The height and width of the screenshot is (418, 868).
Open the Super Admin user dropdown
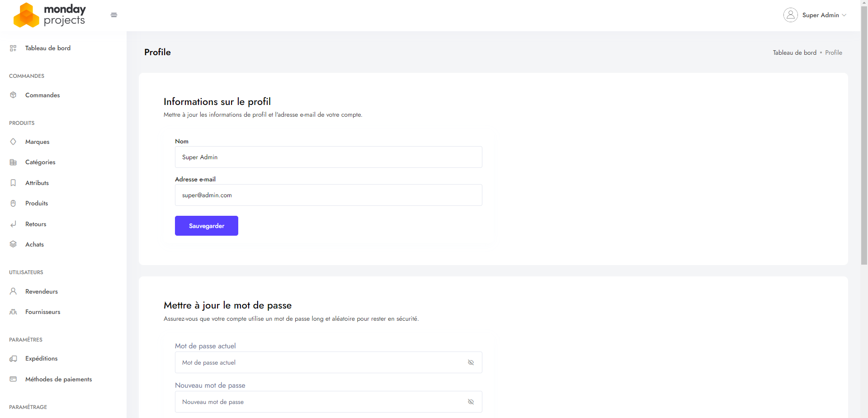[x=815, y=15]
